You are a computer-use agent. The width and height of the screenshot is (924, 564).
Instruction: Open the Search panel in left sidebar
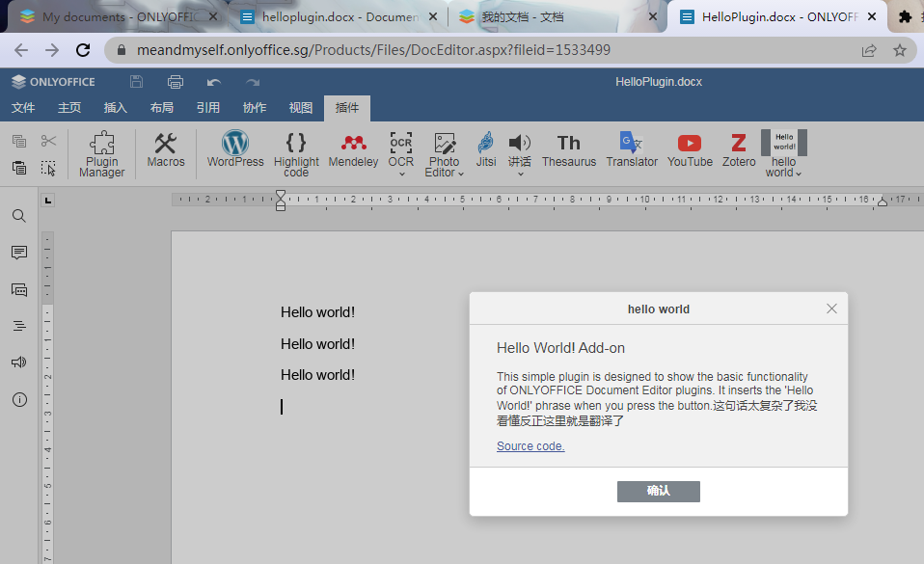click(19, 216)
